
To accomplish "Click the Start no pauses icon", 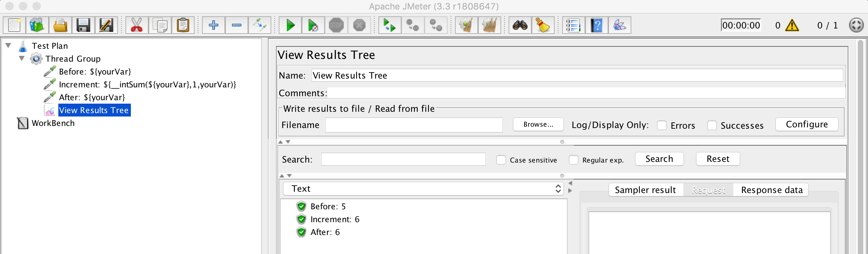I will pos(313,25).
